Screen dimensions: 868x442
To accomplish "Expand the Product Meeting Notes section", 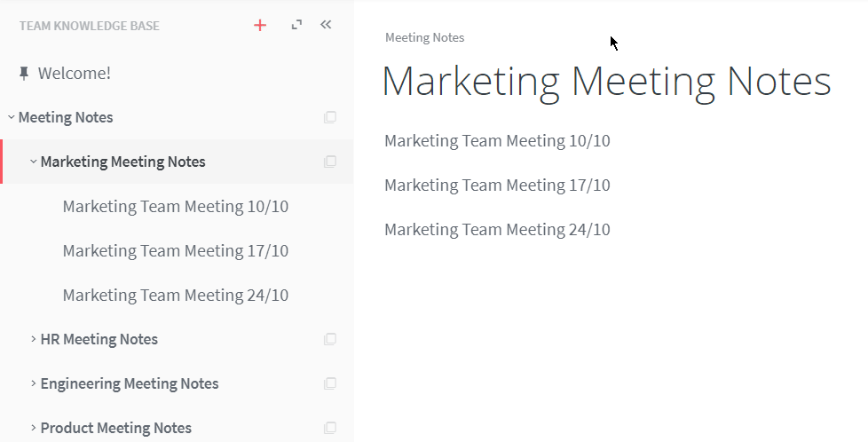I will (x=33, y=427).
